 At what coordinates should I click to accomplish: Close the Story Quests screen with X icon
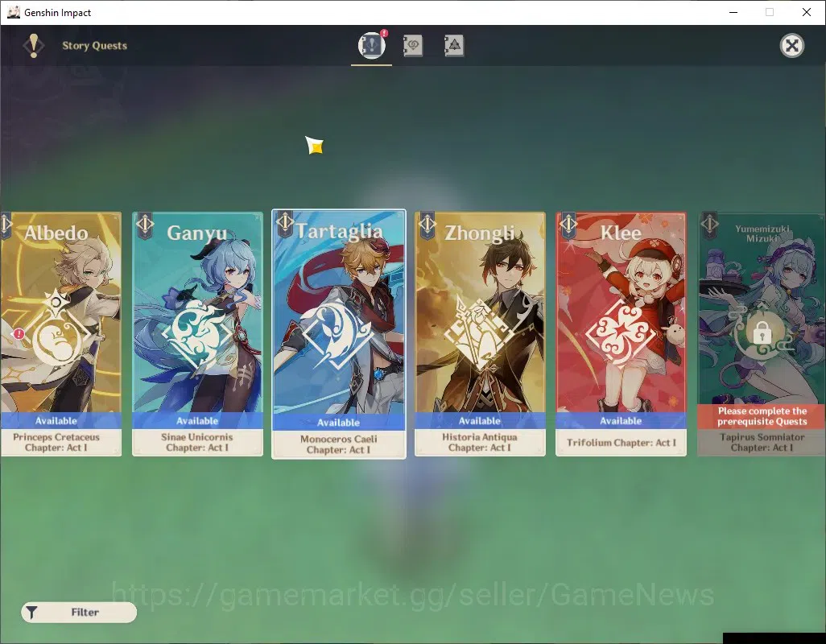791,46
